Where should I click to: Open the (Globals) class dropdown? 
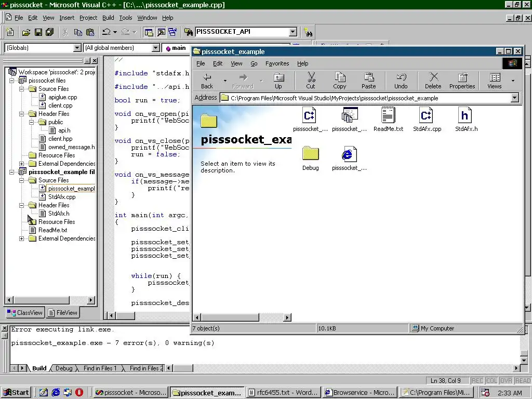(77, 48)
